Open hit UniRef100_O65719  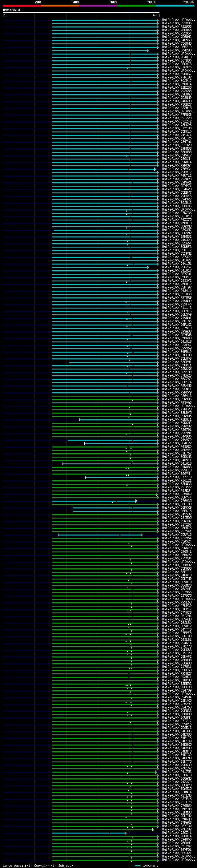pos(177,47)
